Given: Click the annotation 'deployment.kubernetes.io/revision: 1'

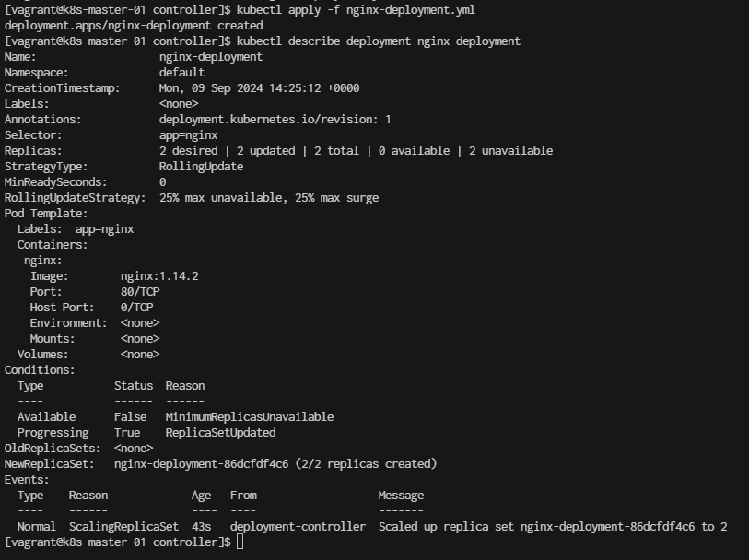Looking at the screenshot, I should click(275, 120).
